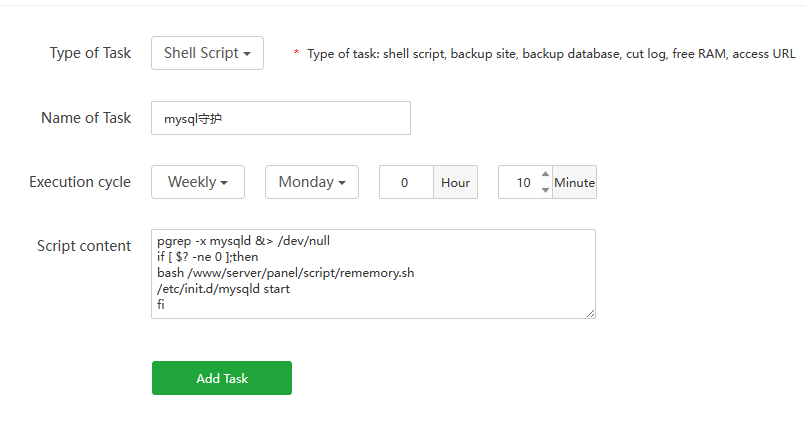
Task: Click the Name of Task input field
Action: point(281,118)
